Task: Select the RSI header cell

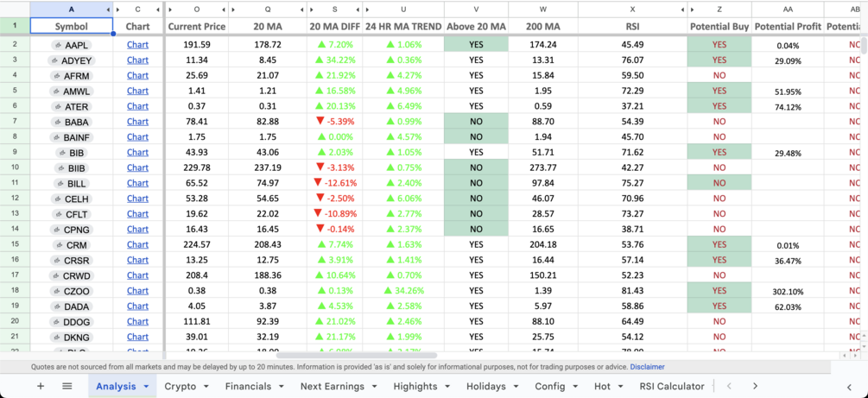Action: click(632, 26)
